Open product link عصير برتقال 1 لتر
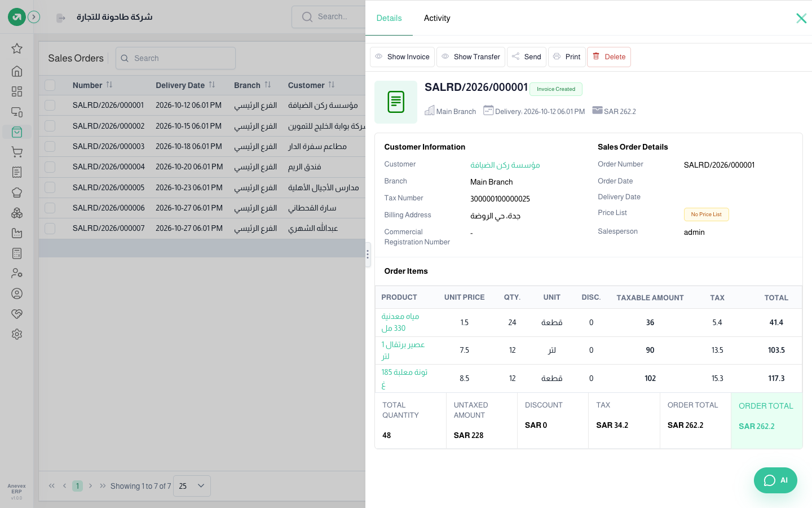This screenshot has width=812, height=508. [x=403, y=351]
